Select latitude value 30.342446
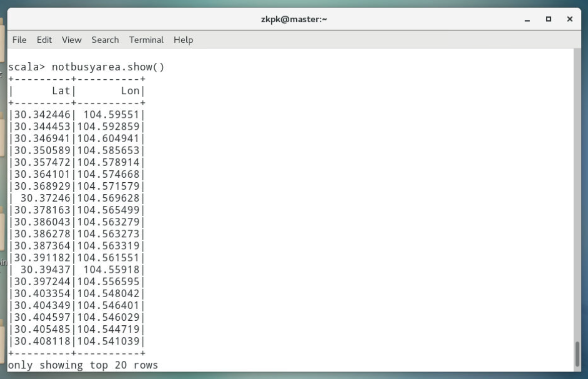Viewport: 588px width, 379px height. [x=42, y=115]
